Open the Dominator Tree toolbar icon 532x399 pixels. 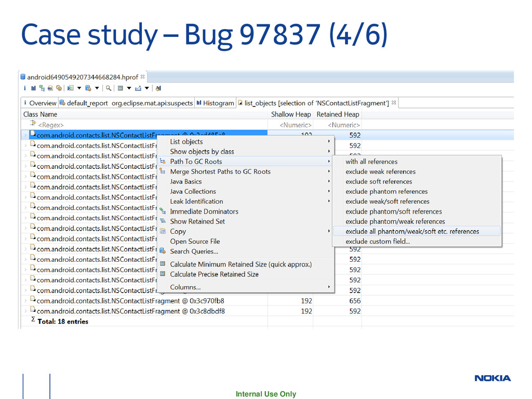pos(42,88)
